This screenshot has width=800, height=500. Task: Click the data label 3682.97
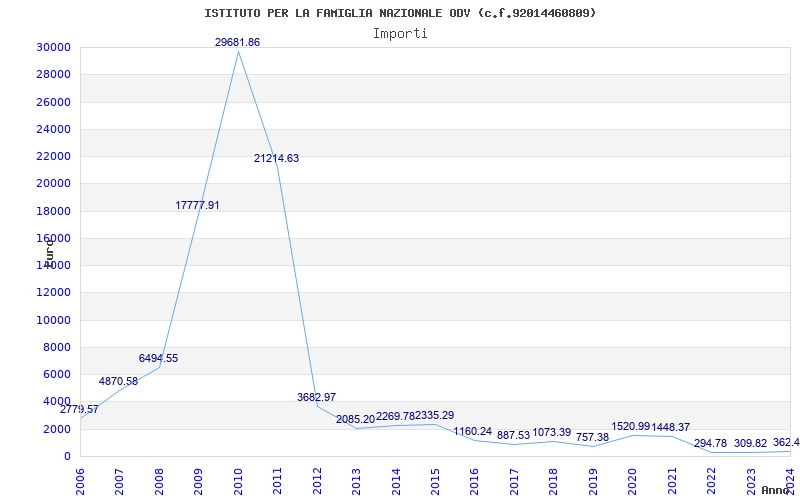point(316,397)
